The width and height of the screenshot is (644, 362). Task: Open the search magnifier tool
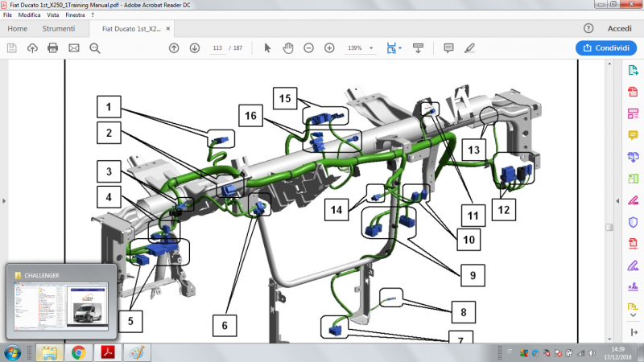(95, 48)
